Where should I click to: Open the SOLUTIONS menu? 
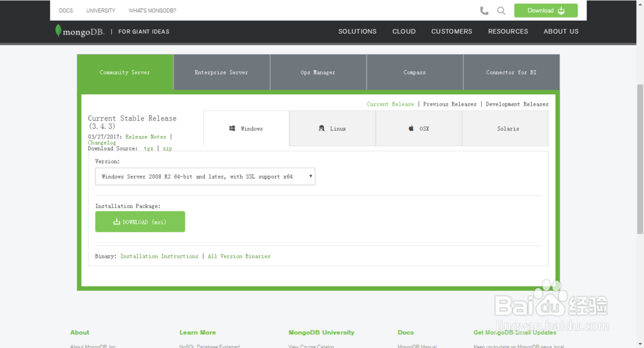point(357,32)
